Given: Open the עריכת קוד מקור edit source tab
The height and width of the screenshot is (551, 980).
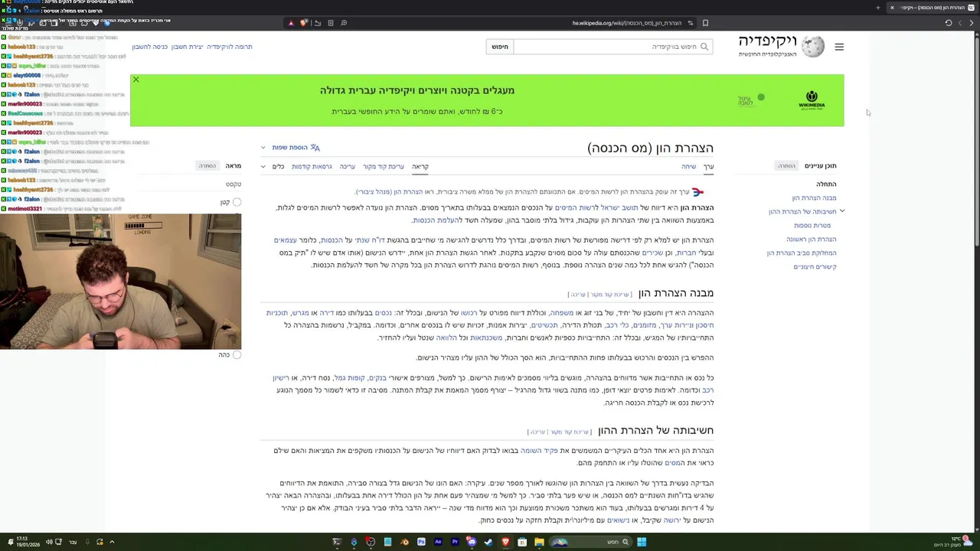Looking at the screenshot, I should [x=384, y=166].
